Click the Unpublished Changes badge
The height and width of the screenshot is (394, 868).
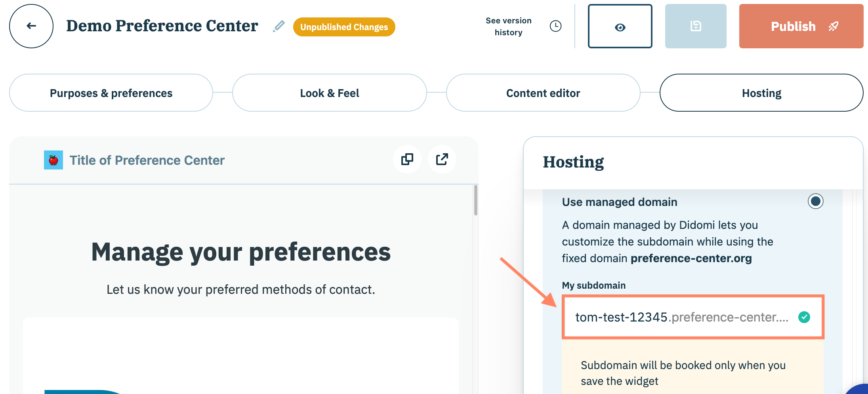[344, 27]
